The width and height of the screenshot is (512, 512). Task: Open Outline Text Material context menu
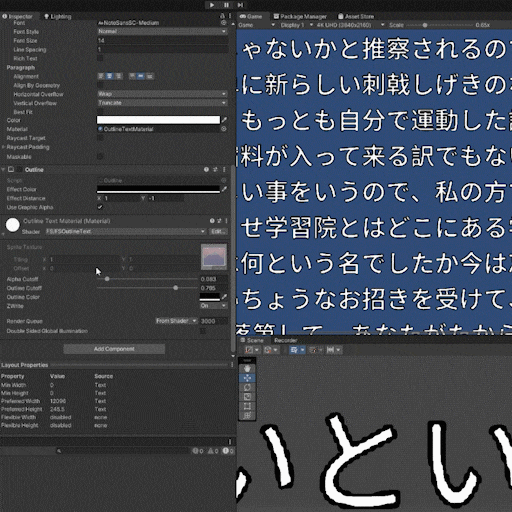click(226, 221)
